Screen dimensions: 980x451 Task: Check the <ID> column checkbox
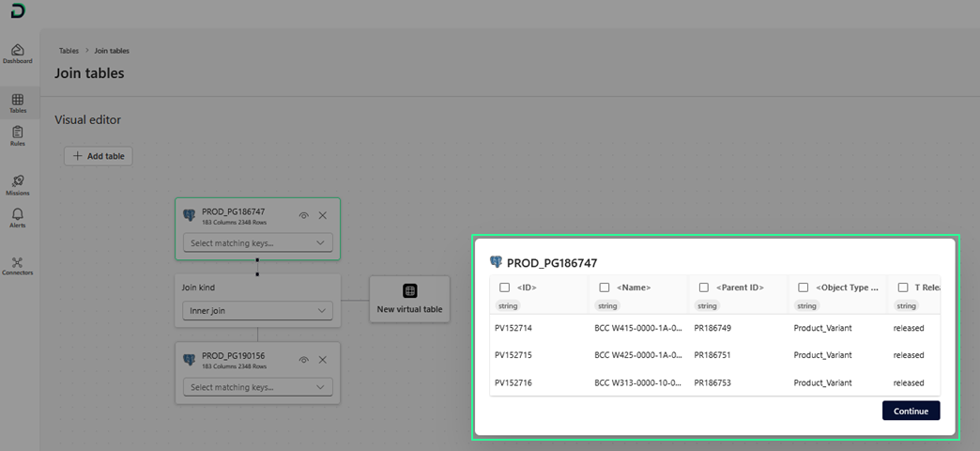tap(504, 288)
